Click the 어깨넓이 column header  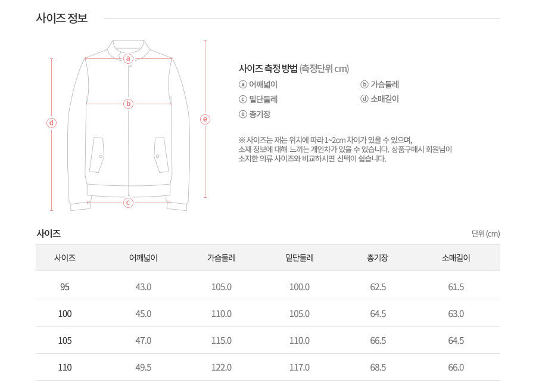click(x=143, y=257)
